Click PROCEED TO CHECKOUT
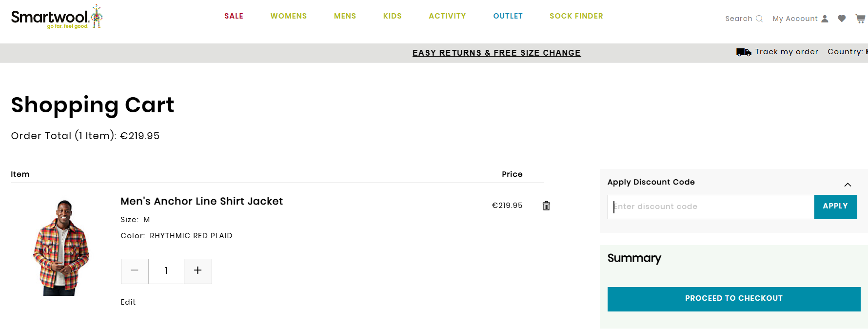Screen dimensions: 868x331 733,299
